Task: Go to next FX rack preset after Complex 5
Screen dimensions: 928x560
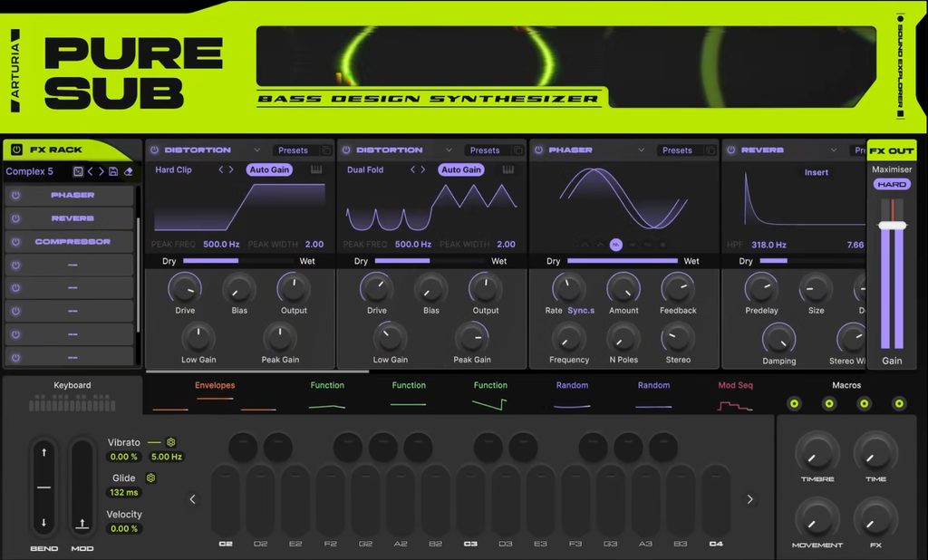Action: pos(101,171)
